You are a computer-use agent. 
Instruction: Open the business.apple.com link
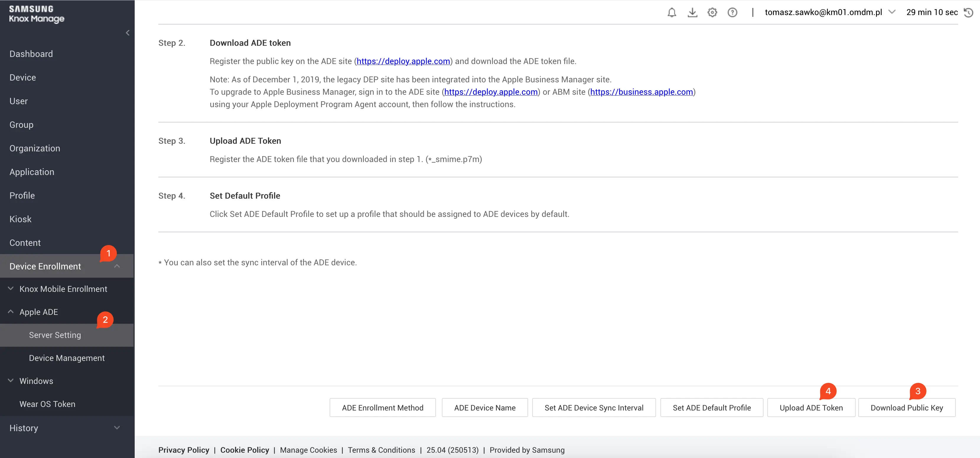[x=642, y=92]
